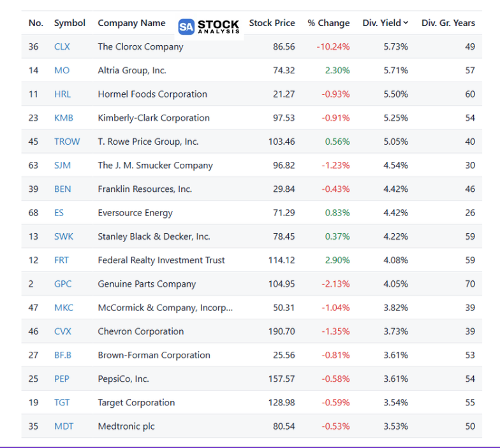
Task: Select 'Eversource Energy' name cell
Action: click(135, 213)
